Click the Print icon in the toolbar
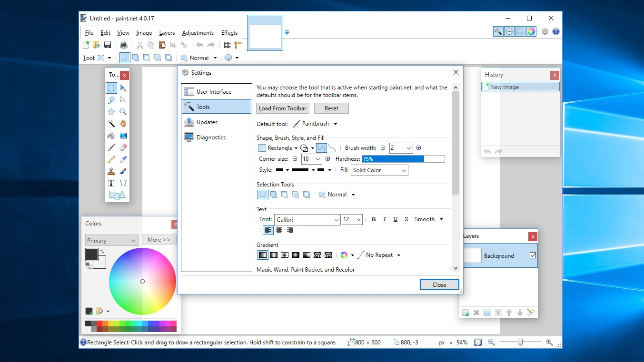The height and width of the screenshot is (362, 644). click(124, 45)
